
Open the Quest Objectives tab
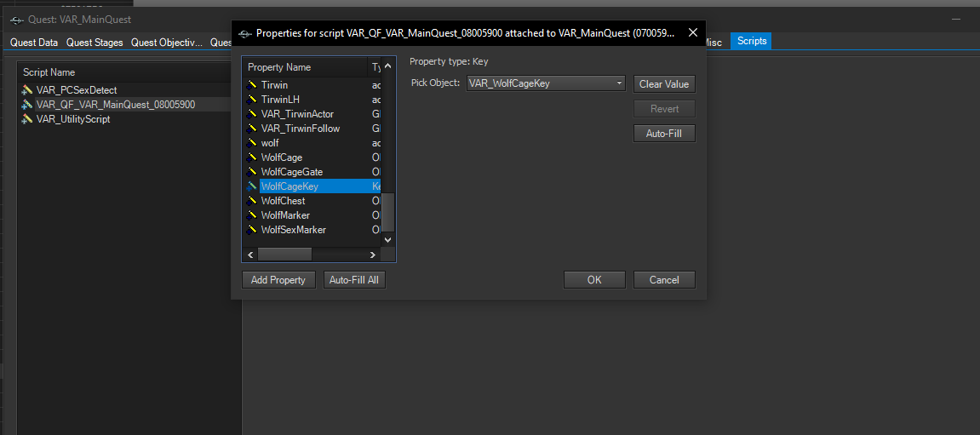(x=166, y=42)
